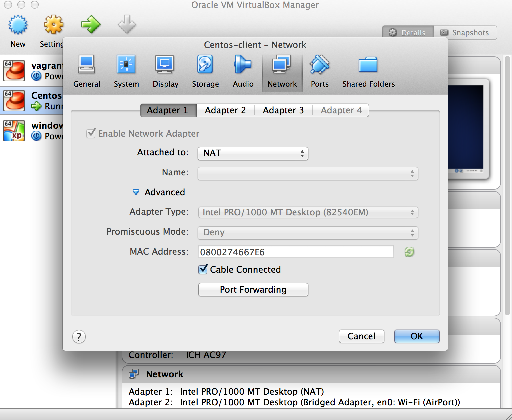Confirm settings with the OK button
The width and height of the screenshot is (512, 420).
[x=417, y=336]
